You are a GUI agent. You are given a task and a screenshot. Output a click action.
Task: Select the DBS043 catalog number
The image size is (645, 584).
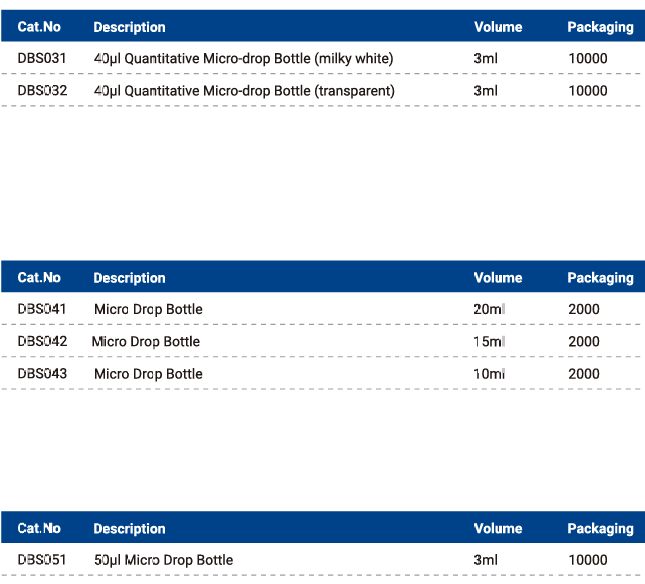click(x=42, y=373)
